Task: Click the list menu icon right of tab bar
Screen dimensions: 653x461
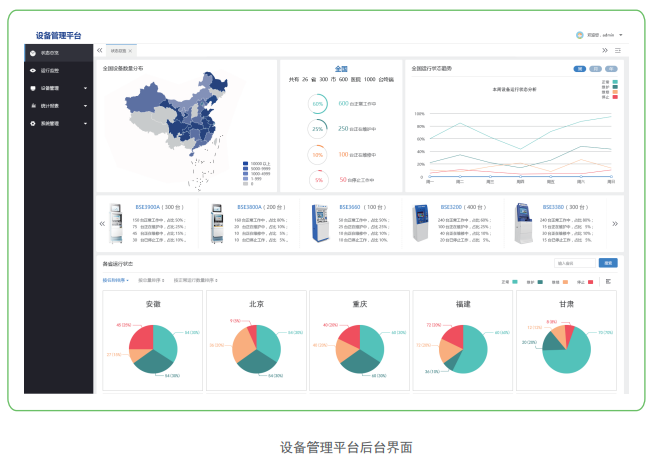Action: (617, 50)
